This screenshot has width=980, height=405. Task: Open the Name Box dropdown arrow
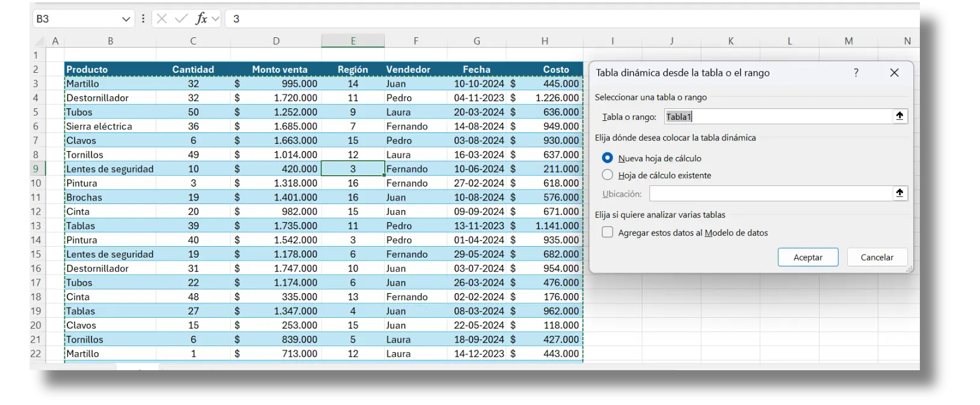tap(126, 19)
